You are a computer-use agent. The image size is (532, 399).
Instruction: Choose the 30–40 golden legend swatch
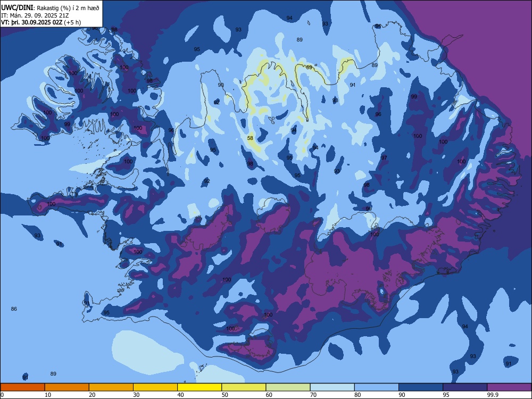155,387
